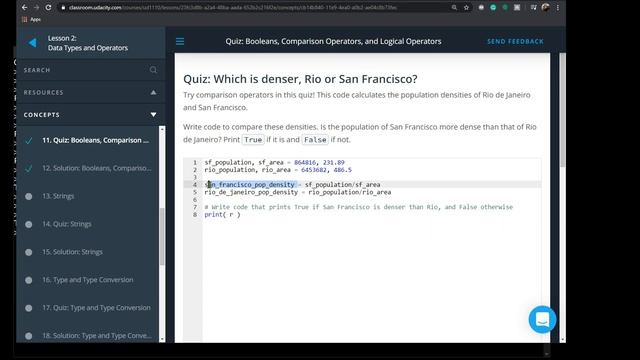640x360 pixels.
Task: Collapse the CONCEPTS section arrow
Action: 153,115
